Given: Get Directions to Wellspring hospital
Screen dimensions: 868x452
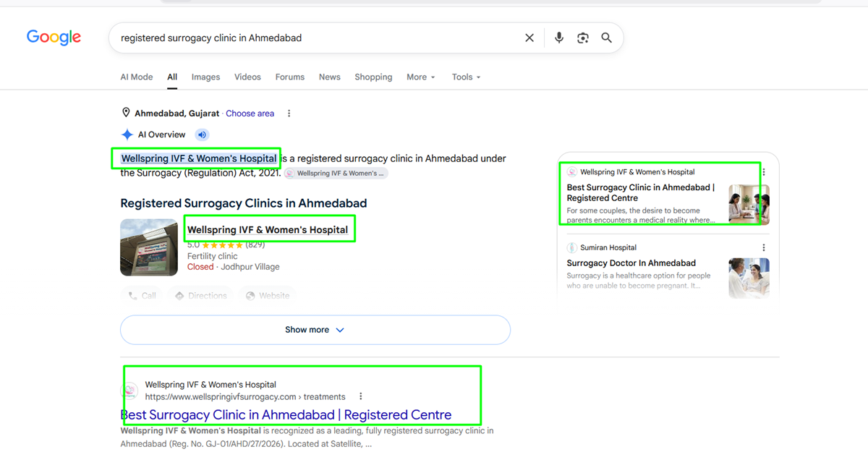Looking at the screenshot, I should tap(200, 295).
